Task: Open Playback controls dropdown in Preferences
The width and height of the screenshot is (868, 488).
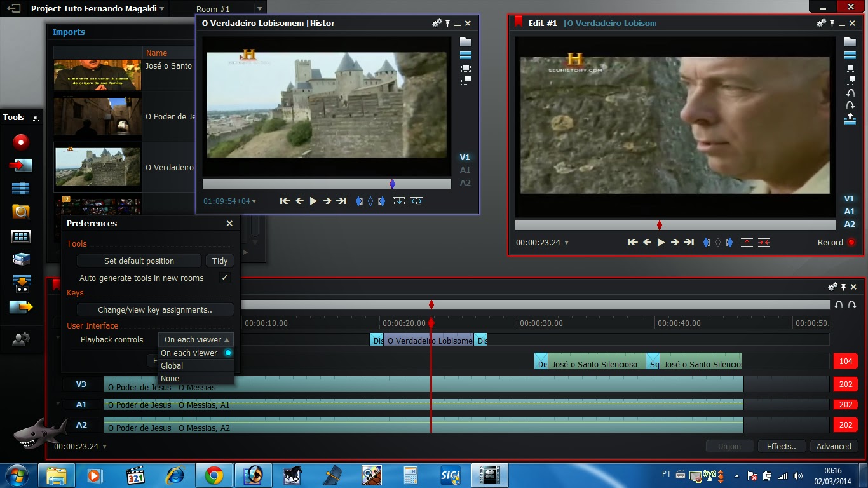Action: [x=196, y=339]
